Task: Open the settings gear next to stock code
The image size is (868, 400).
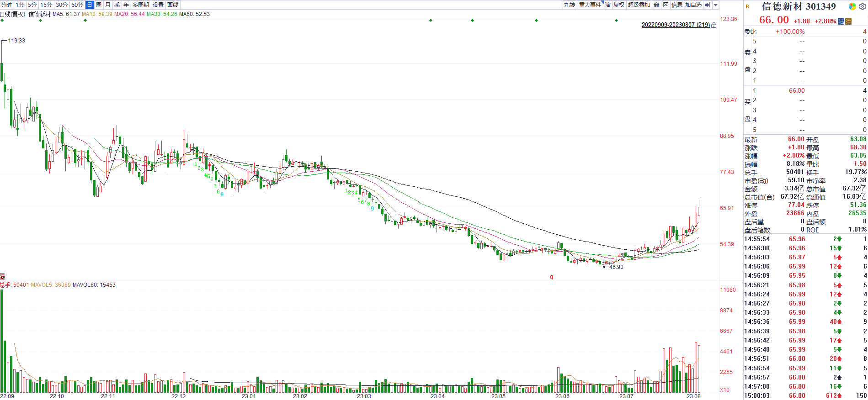Action: click(x=862, y=6)
